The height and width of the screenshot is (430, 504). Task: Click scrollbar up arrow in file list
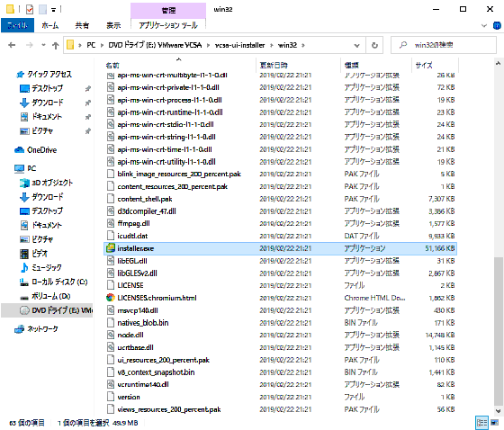(x=499, y=64)
